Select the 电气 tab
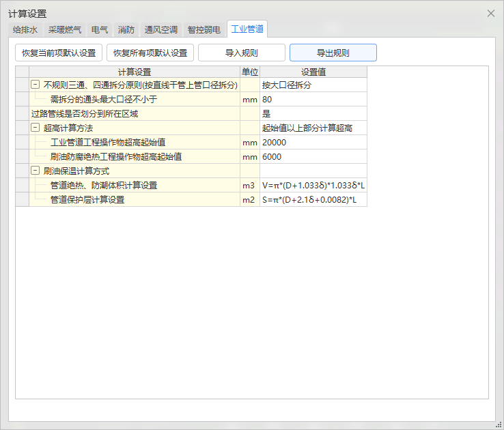Screen dimensions: 504x430 point(100,30)
